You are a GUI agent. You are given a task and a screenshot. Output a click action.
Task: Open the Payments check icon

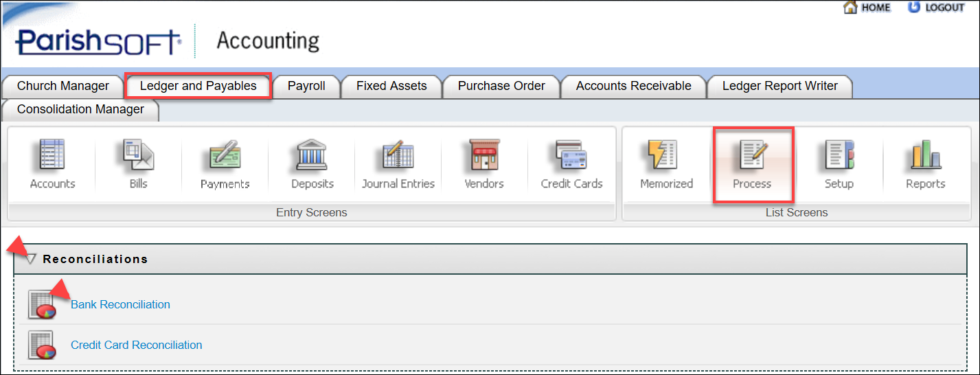pyautogui.click(x=225, y=155)
